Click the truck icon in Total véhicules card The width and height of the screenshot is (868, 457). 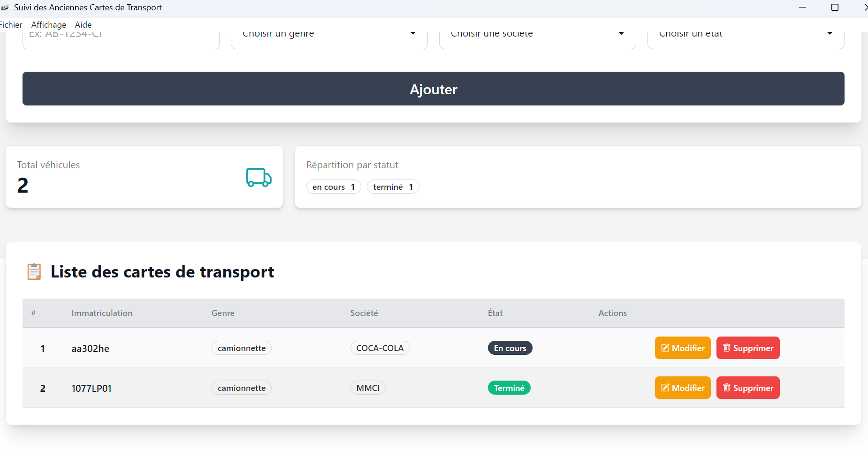coord(259,178)
